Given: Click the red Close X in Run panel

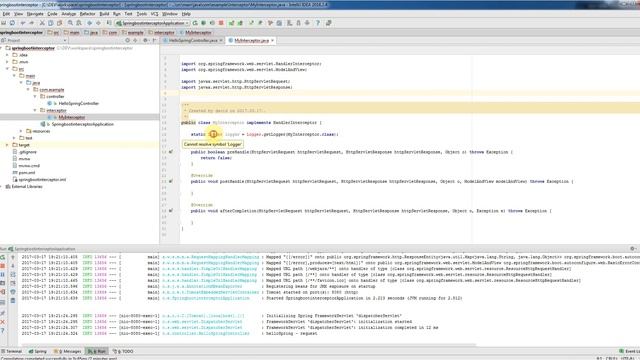Looking at the screenshot, I should [3, 322].
